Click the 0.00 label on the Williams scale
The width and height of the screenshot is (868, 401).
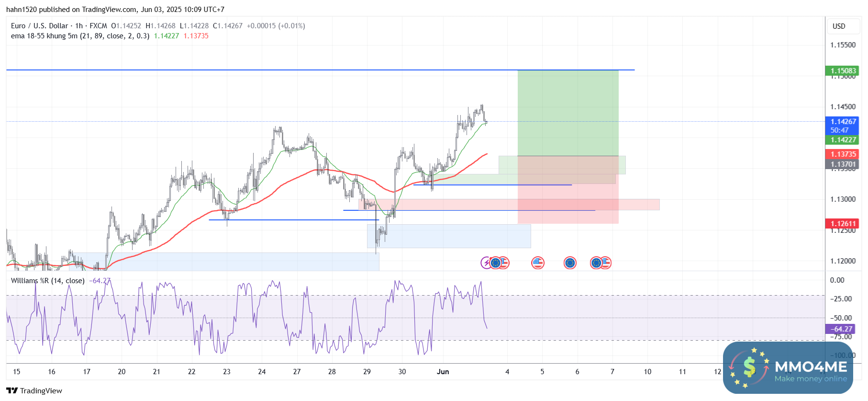[x=837, y=280]
